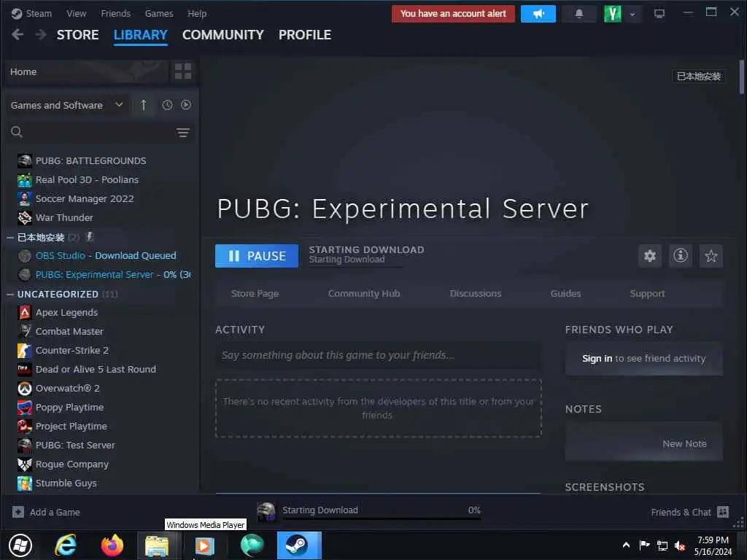Open the Store Page link
Image resolution: width=747 pixels, height=560 pixels.
click(x=255, y=293)
